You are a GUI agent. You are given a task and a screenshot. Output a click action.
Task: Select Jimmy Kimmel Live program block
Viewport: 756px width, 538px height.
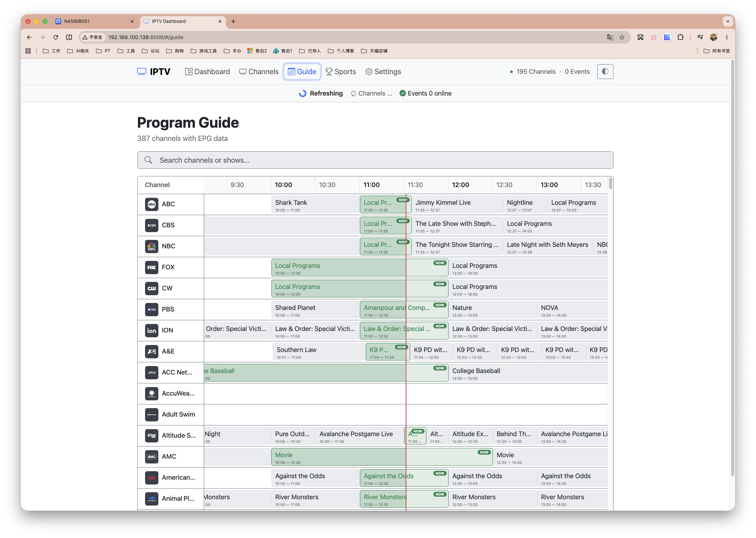pyautogui.click(x=457, y=205)
